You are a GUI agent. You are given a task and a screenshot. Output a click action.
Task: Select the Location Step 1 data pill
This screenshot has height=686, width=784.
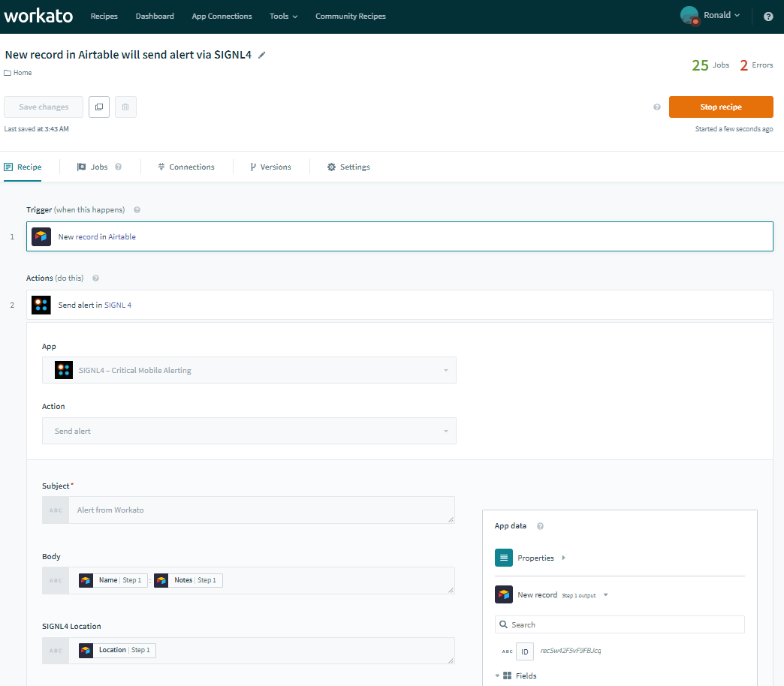117,650
